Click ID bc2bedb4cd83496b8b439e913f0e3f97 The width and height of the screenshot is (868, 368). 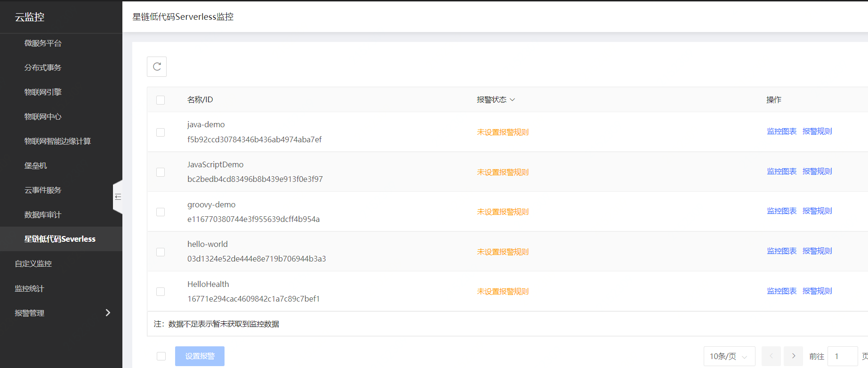point(255,179)
